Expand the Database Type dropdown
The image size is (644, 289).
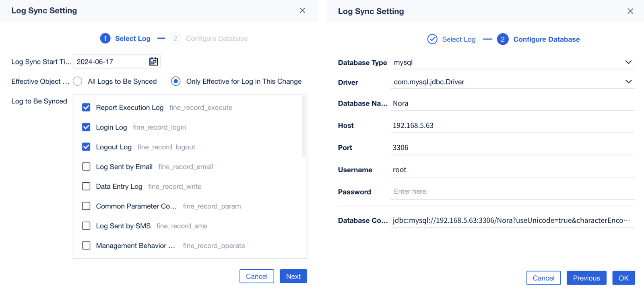click(628, 62)
